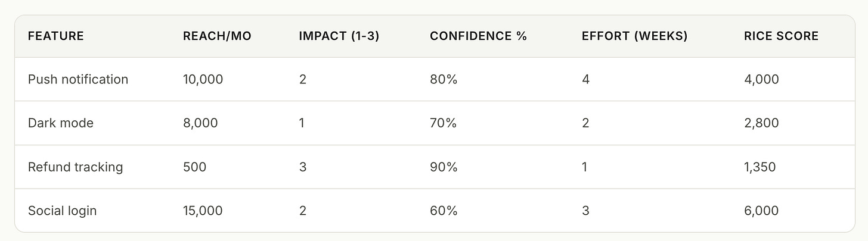Click the RICE SCORE column header
Screen dimensions: 868x241
pyautogui.click(x=781, y=36)
